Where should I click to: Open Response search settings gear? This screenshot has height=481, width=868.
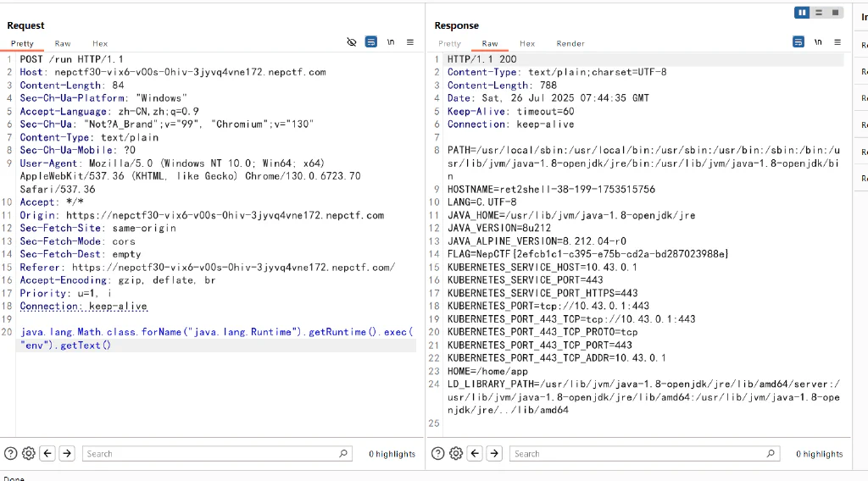click(456, 453)
